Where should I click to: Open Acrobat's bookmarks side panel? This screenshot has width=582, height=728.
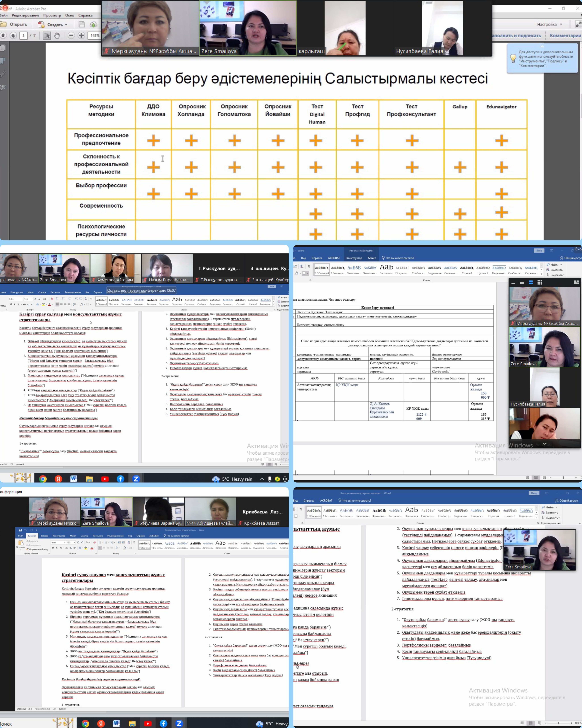tap(3, 61)
